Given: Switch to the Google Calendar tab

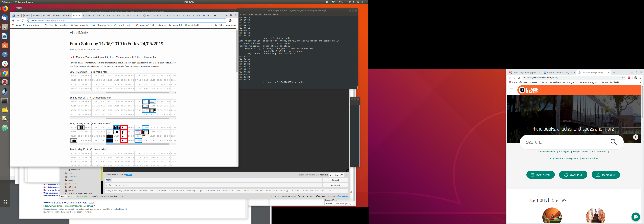Looking at the screenshot, I should click(x=559, y=73).
